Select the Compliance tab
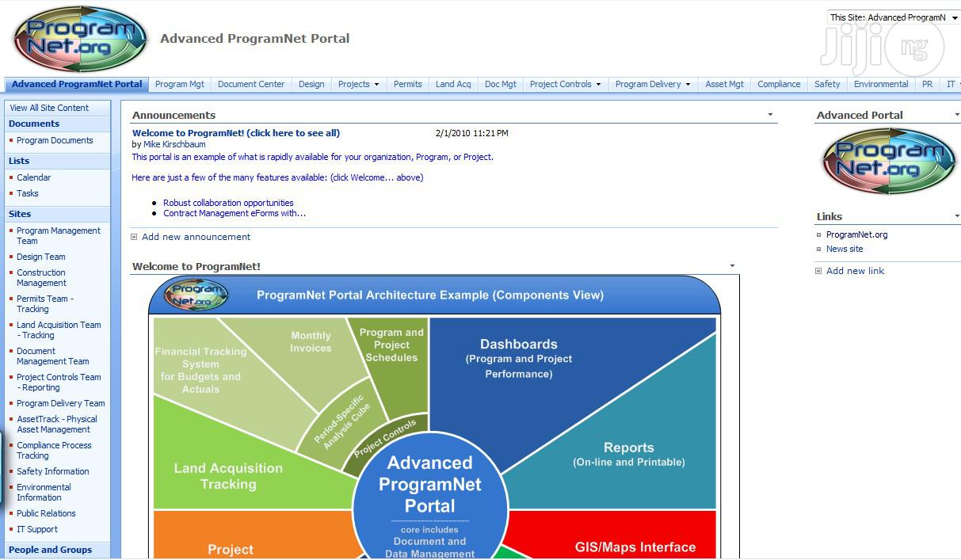961x560 pixels. tap(779, 84)
